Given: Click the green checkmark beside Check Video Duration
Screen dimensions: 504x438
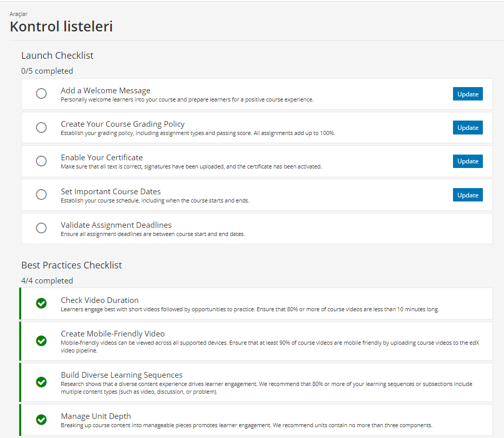Looking at the screenshot, I should [x=41, y=303].
